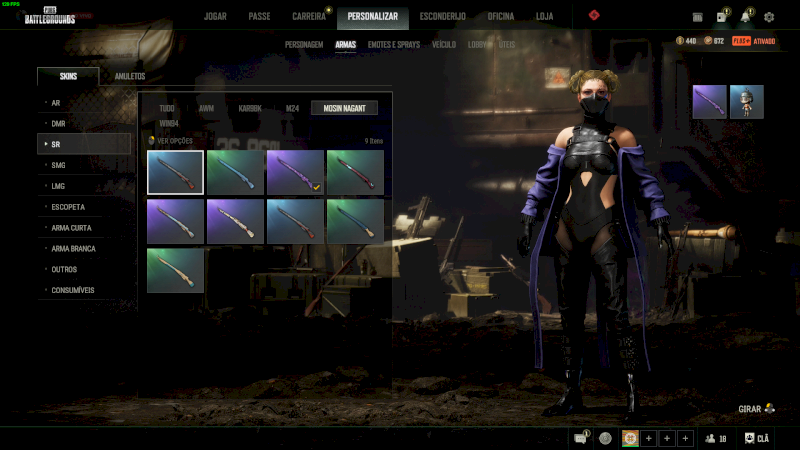Expand the DMR weapon category

84,123
